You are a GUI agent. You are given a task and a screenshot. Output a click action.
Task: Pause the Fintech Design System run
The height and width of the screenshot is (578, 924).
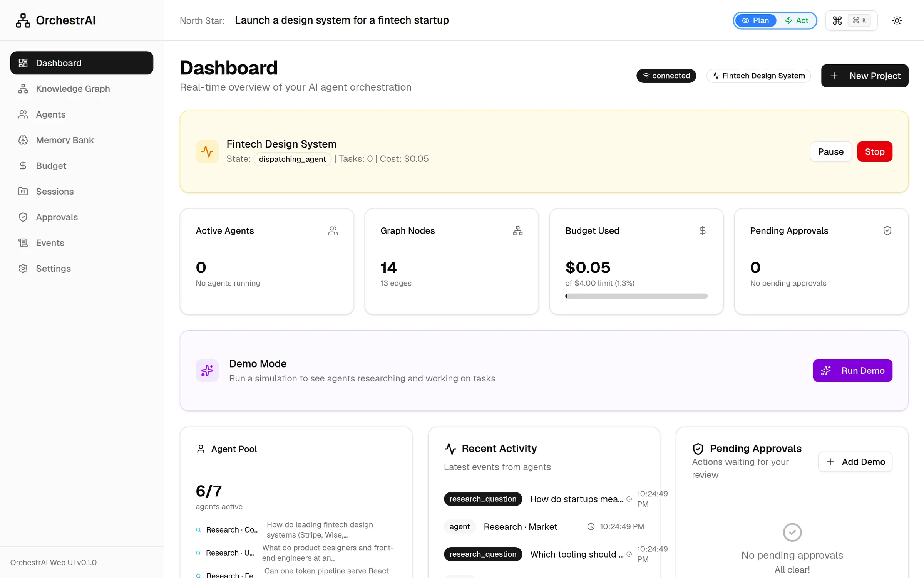tap(831, 151)
